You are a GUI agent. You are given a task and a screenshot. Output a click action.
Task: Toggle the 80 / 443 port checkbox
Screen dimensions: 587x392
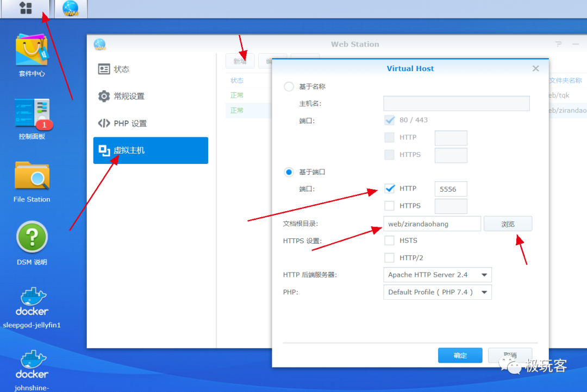[389, 120]
